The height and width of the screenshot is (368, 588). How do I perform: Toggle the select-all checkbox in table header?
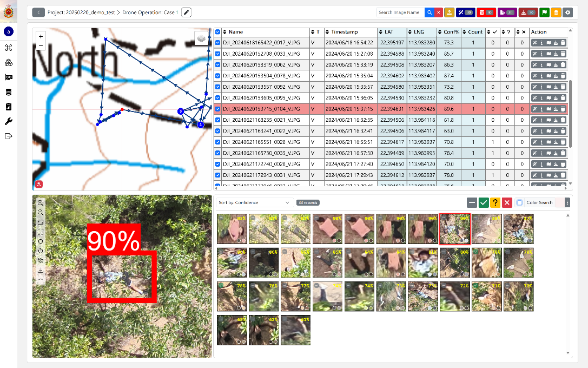(x=218, y=32)
